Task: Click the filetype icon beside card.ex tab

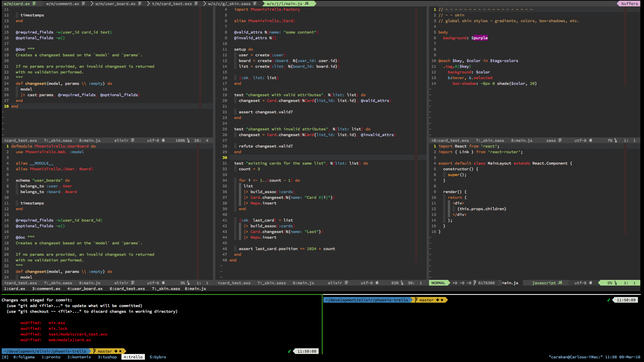Action: [x=34, y=4]
